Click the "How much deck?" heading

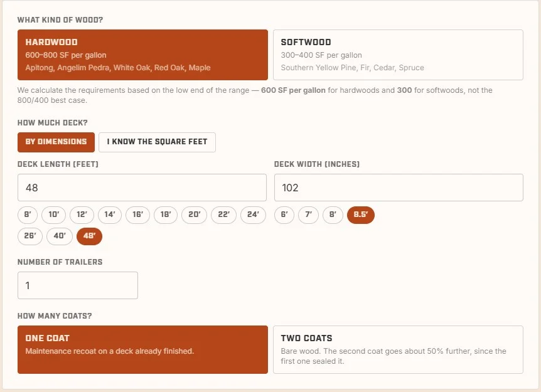[x=53, y=123]
